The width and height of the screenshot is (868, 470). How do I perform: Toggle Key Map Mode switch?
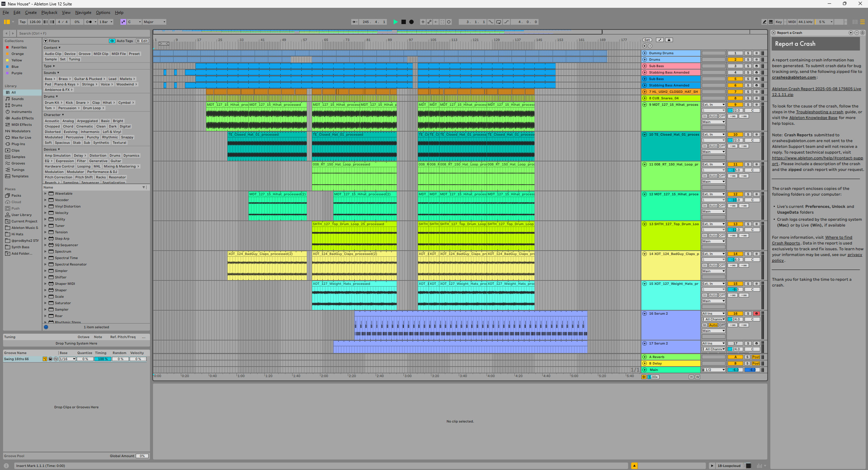pyautogui.click(x=778, y=22)
